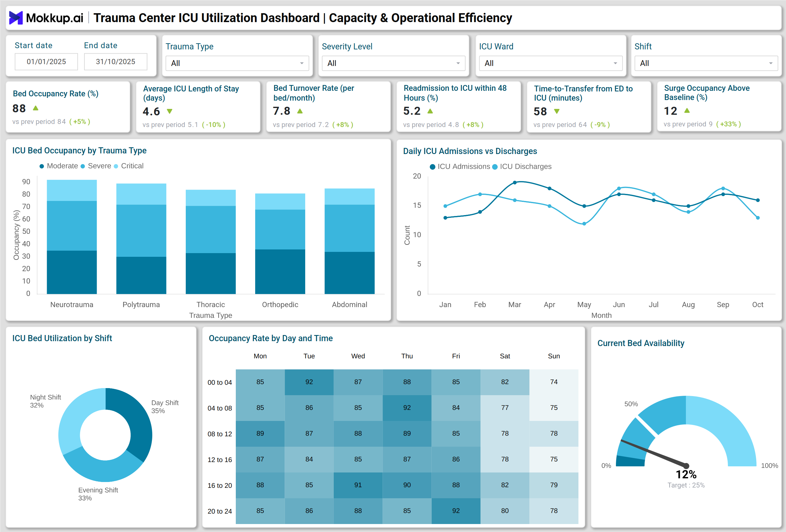The width and height of the screenshot is (786, 532).
Task: Click the Sun column header
Action: 554,356
